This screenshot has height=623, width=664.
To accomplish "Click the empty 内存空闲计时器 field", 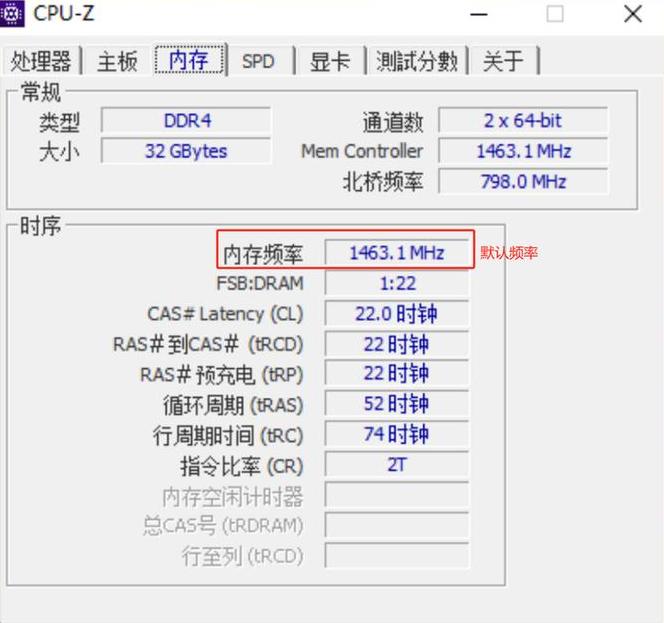I will pyautogui.click(x=397, y=495).
